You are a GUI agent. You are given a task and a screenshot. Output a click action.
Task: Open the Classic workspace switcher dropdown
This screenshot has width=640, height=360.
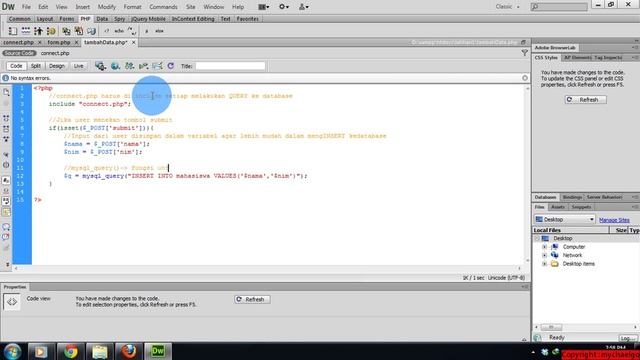tap(507, 7)
